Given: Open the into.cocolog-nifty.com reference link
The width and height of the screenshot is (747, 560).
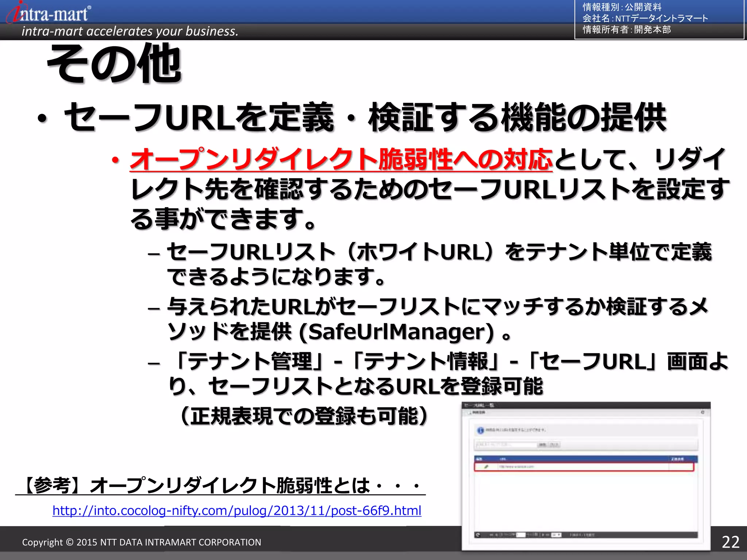Looking at the screenshot, I should point(237,510).
